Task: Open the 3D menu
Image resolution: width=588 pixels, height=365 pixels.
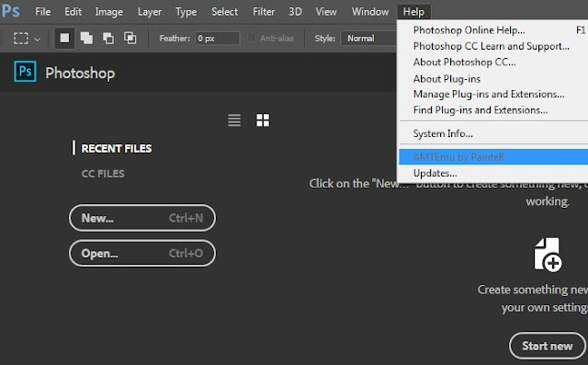Action: tap(295, 12)
